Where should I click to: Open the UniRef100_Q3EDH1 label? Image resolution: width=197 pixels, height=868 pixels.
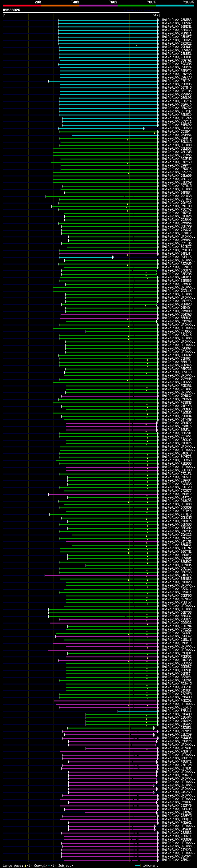pyautogui.click(x=177, y=57)
